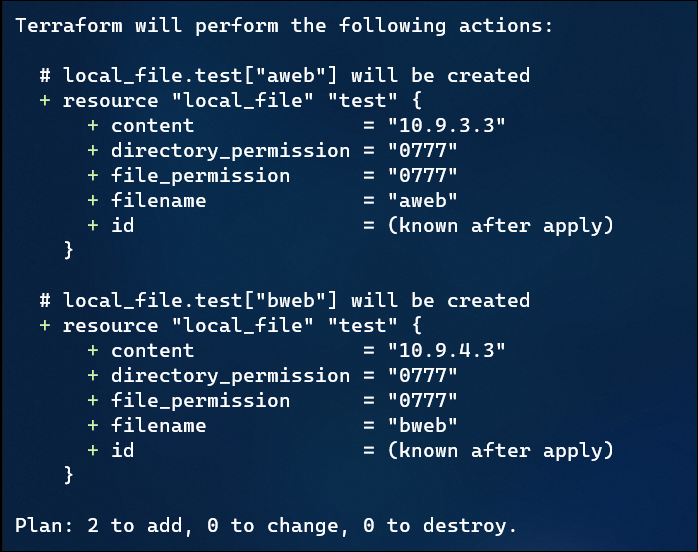Click the green plus beside first directory_permission
This screenshot has height=552, width=698.
pos(93,150)
